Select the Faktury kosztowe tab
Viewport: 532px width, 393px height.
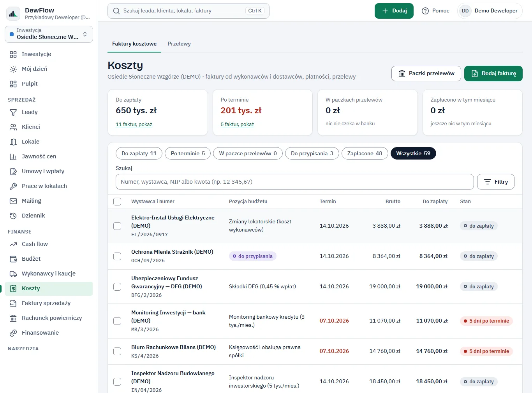click(134, 44)
